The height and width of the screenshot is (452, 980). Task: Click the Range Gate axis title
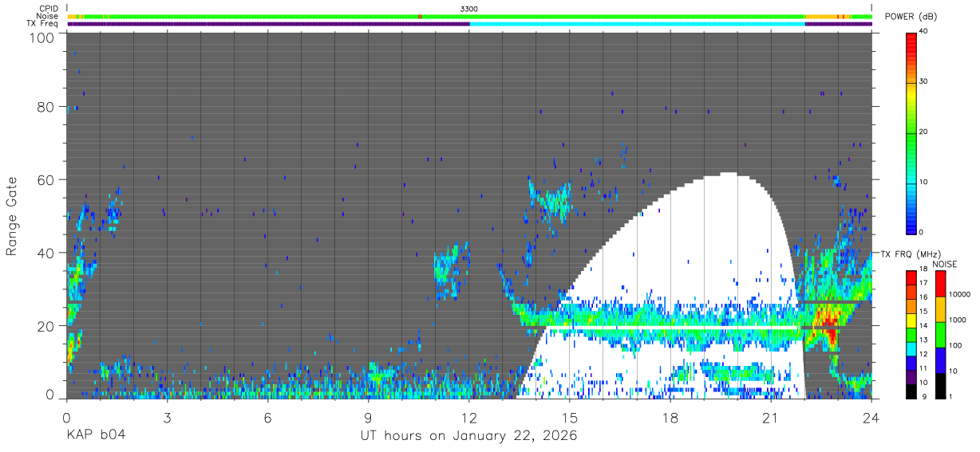point(12,216)
